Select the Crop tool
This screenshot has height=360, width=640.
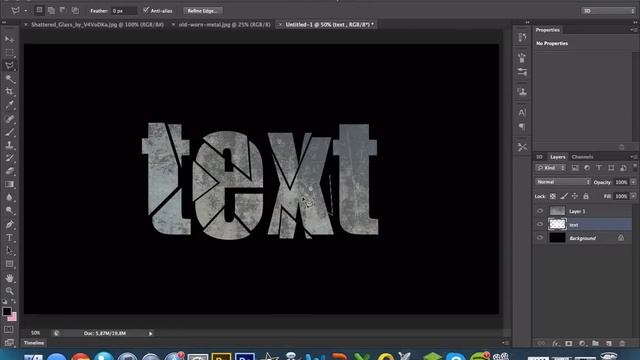[x=9, y=91]
